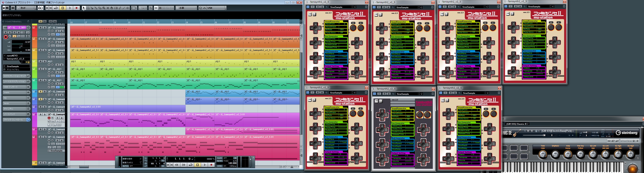Select the Erase tool
644x173 pixels.
point(100,8)
